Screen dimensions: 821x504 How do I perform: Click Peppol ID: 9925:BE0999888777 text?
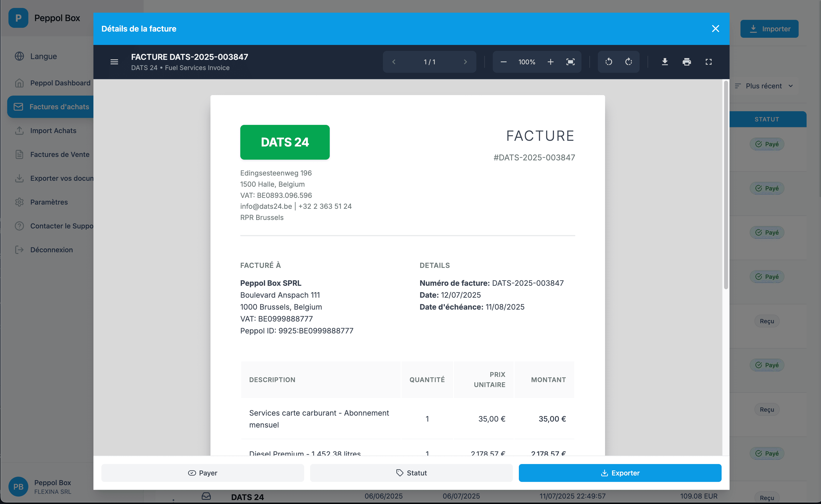click(297, 331)
